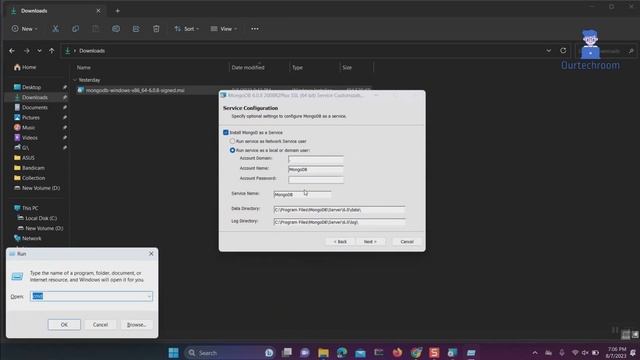Sort by Type column header

(297, 67)
